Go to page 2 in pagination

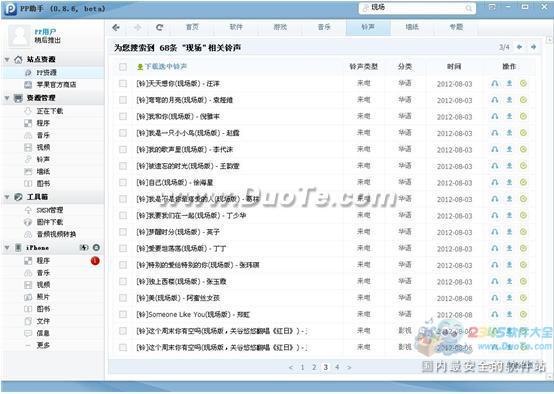(x=314, y=367)
